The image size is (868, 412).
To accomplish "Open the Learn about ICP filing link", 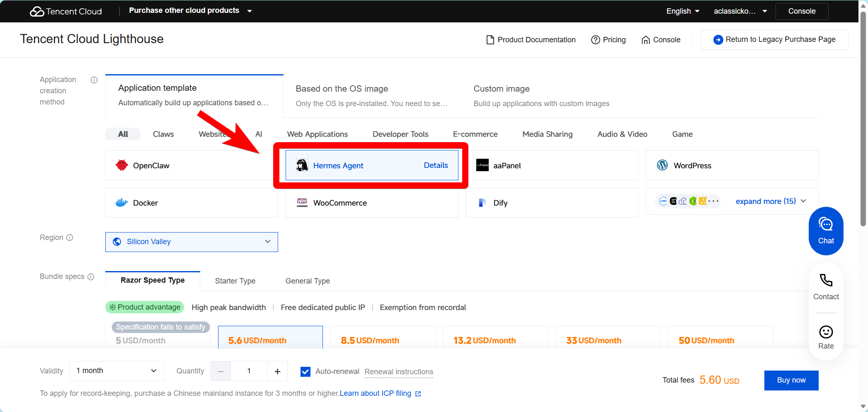I will pos(375,393).
